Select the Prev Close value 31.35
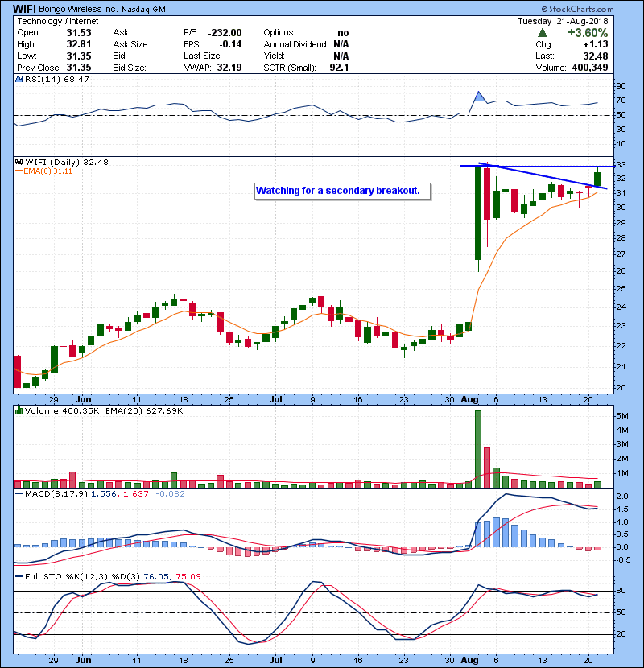 [x=79, y=68]
